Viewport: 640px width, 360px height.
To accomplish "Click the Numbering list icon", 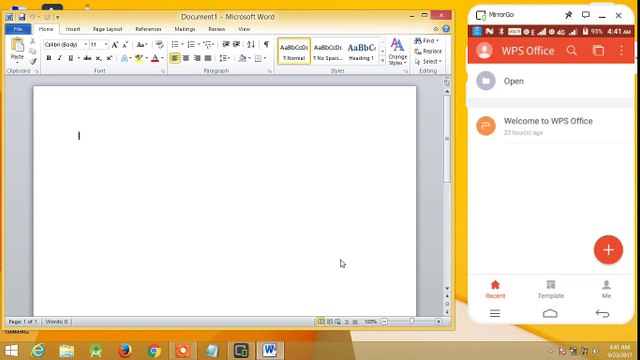I will tap(191, 44).
